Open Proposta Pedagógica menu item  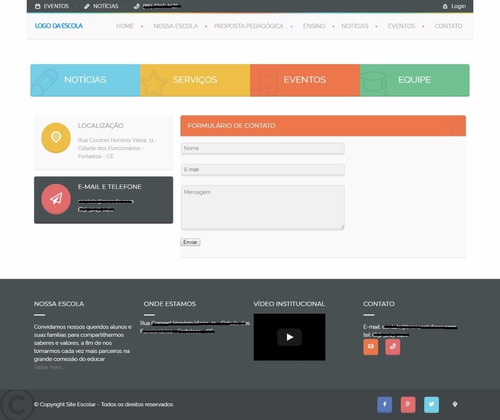click(249, 26)
